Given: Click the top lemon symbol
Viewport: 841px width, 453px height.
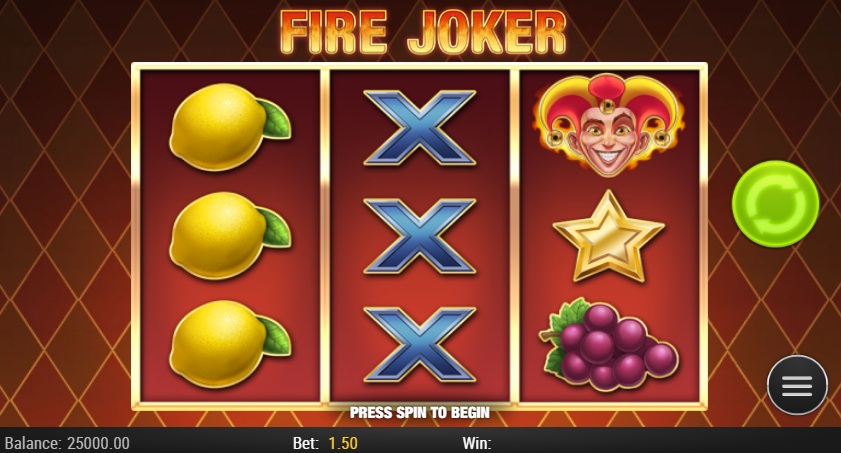Looking at the screenshot, I should (230, 127).
